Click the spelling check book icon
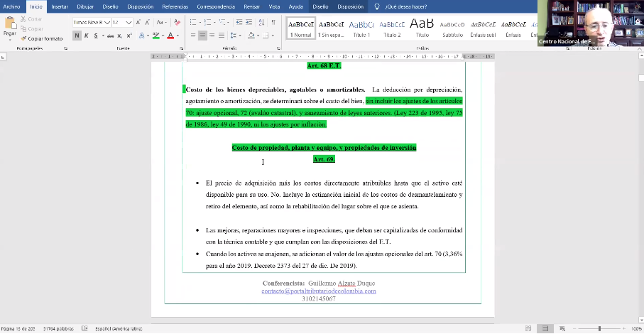 (x=84, y=328)
